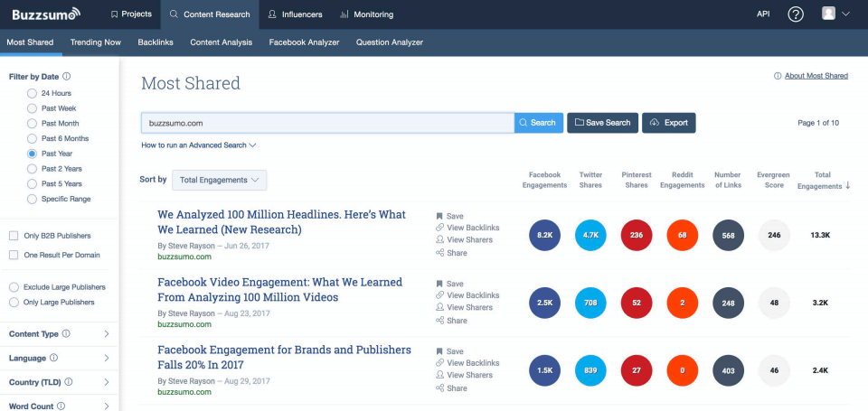Click the 1.5K Facebook engagements circle
This screenshot has width=868, height=411.
pyautogui.click(x=544, y=370)
